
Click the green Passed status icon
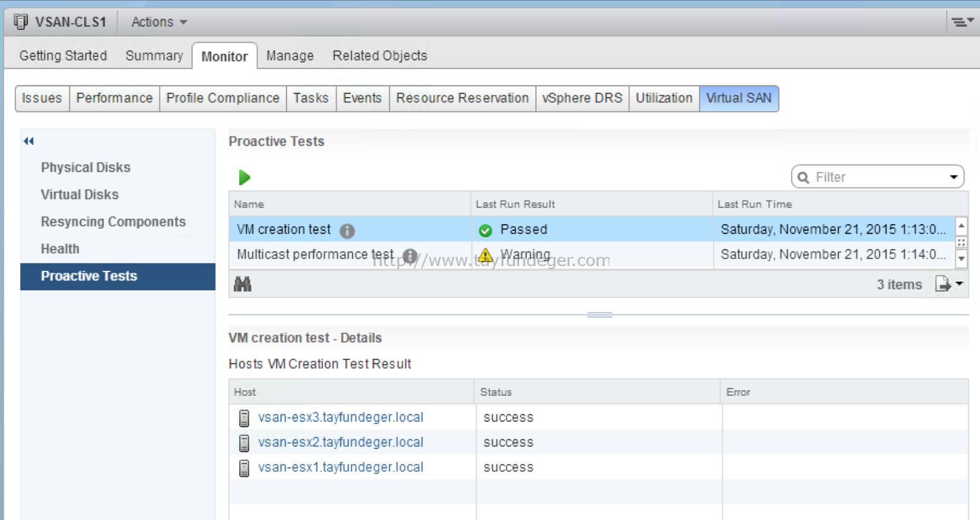click(x=485, y=230)
